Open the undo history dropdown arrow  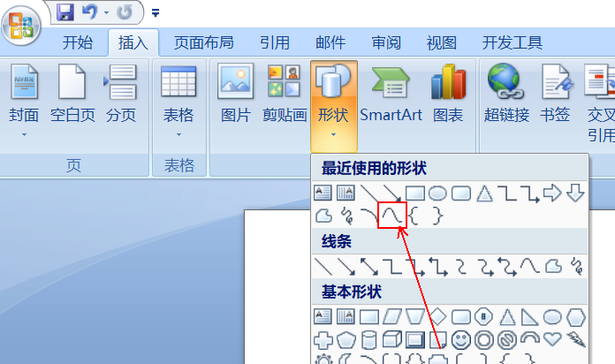tap(106, 13)
